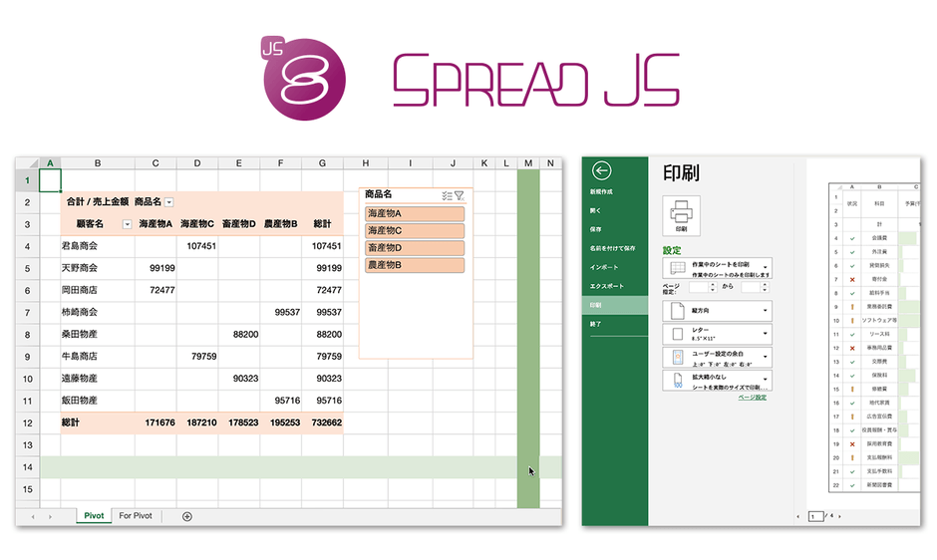This screenshot has width=937, height=560.
Task: Open the ページ設定 link
Action: tap(752, 398)
